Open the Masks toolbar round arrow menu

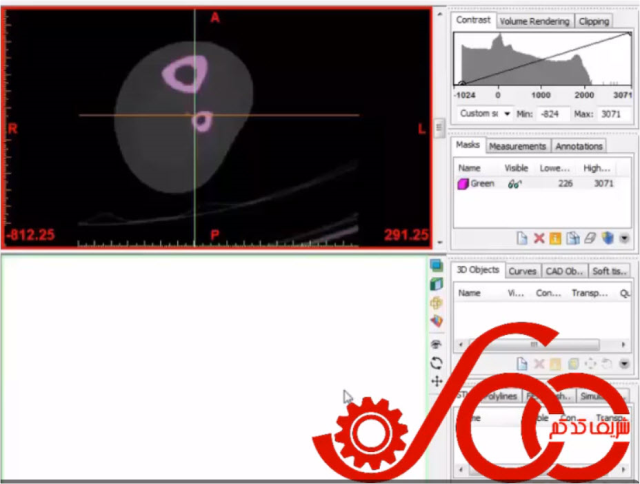624,238
